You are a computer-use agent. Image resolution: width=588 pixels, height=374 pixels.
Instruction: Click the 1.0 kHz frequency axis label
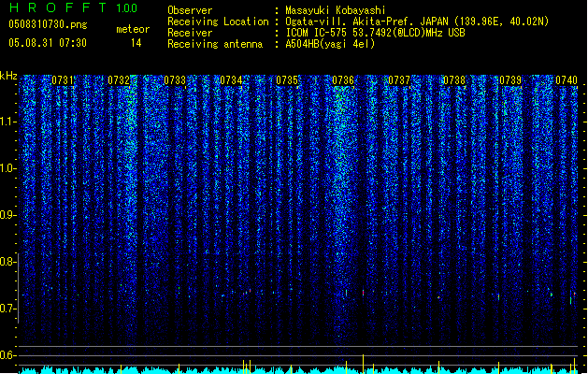point(8,168)
